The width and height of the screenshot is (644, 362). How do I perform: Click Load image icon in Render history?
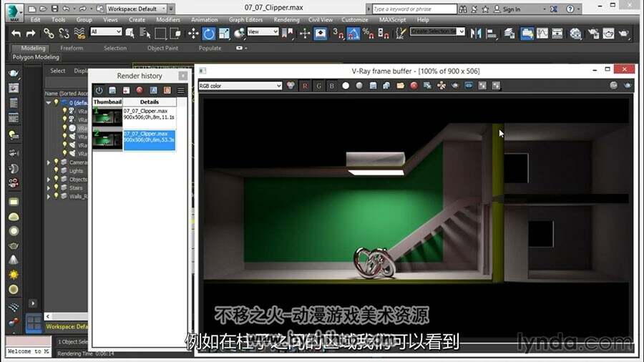click(126, 90)
